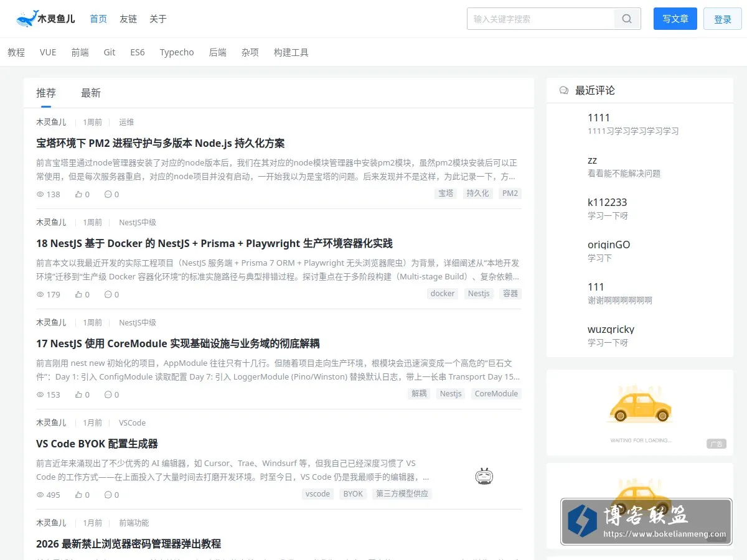Screen dimensions: 747x560
Task: Click the 宝塔 tag
Action: click(x=446, y=194)
